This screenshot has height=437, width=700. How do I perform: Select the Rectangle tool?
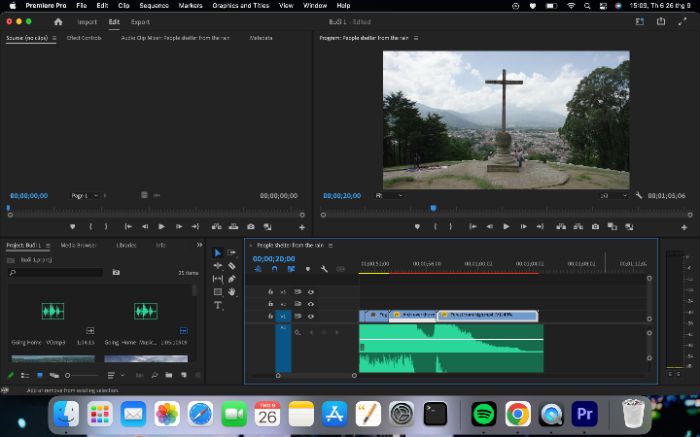pos(217,292)
